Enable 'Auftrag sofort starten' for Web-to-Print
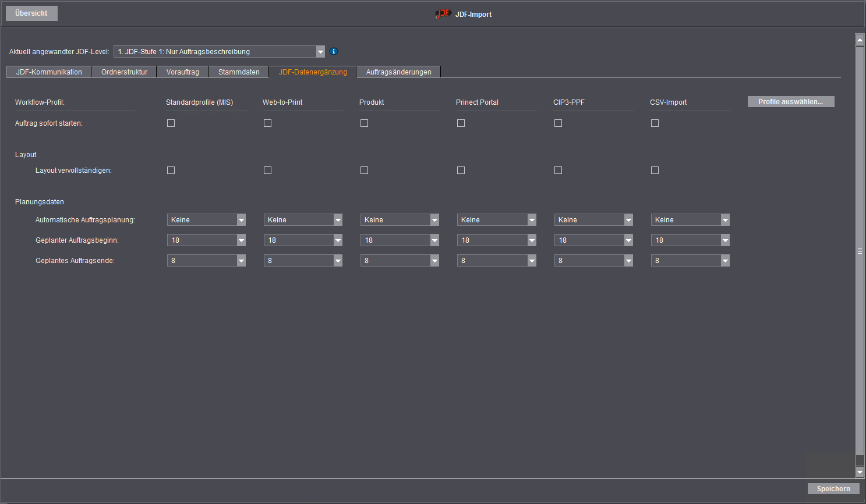The width and height of the screenshot is (866, 504). click(267, 123)
